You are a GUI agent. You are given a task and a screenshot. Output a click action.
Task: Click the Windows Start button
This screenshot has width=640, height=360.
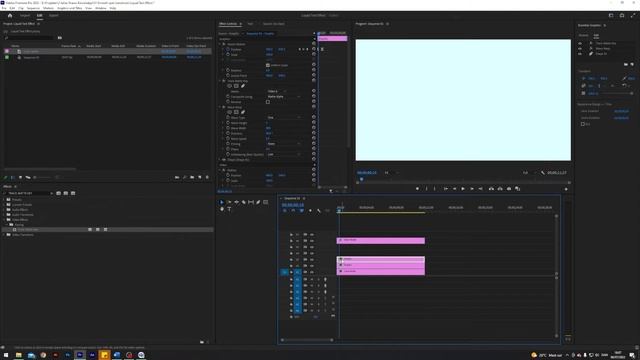[x=6, y=355]
